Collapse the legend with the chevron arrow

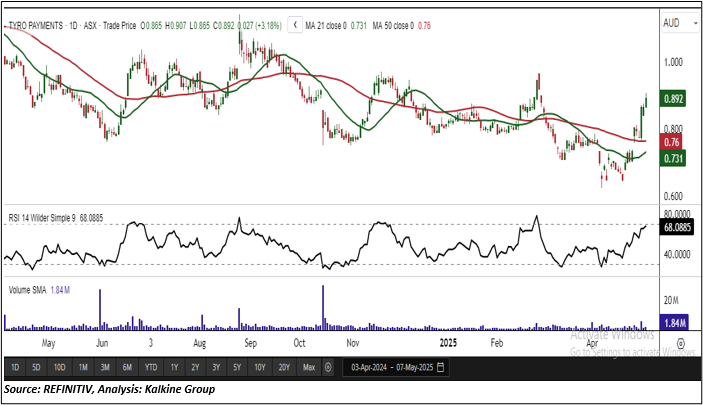point(295,26)
